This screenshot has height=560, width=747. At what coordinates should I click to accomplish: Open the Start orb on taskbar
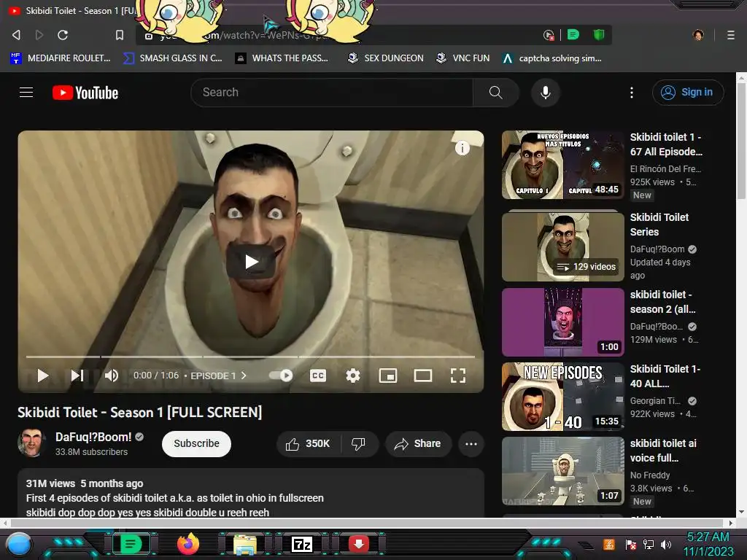tap(19, 544)
